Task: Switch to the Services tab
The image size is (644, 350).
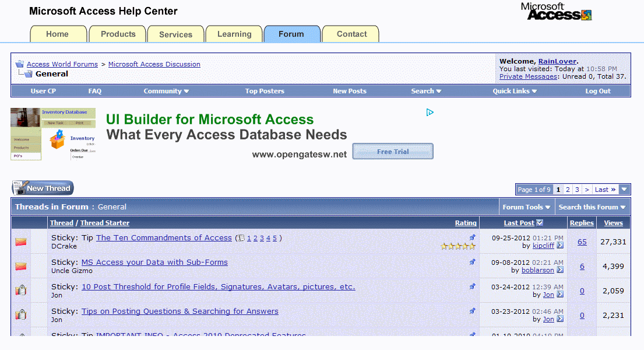Action: point(176,34)
